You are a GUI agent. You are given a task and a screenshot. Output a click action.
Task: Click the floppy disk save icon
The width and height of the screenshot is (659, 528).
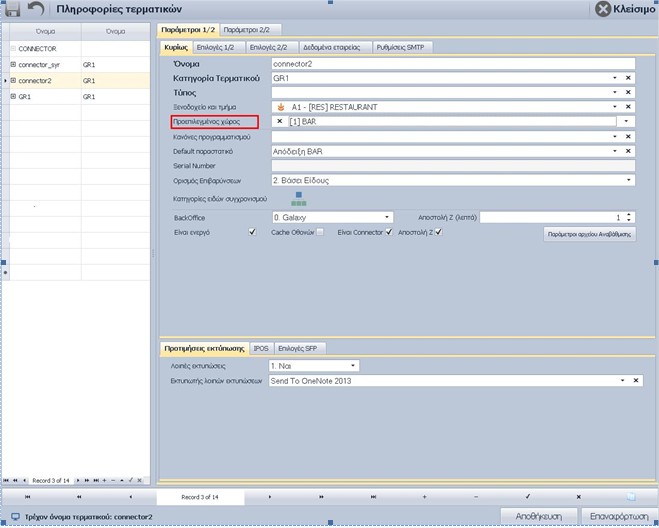coord(13,9)
